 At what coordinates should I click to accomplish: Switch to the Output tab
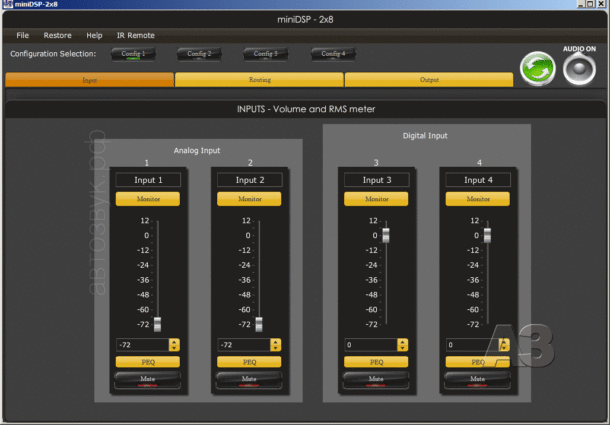click(x=429, y=80)
